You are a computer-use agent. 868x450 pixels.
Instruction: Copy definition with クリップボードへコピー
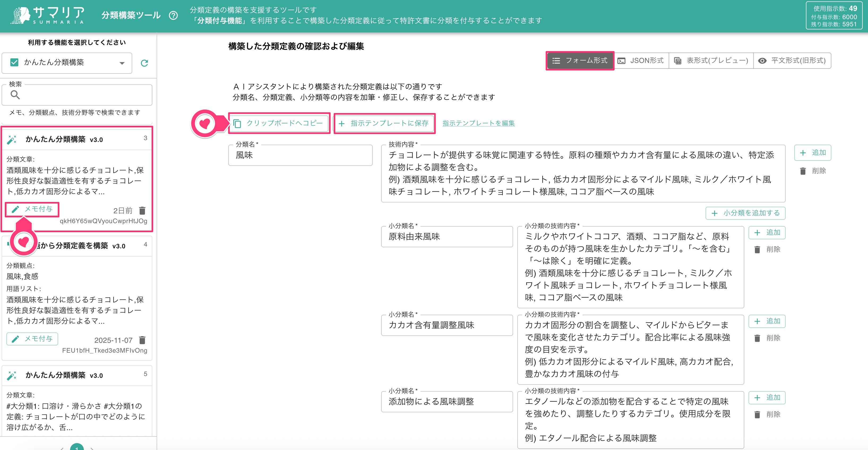pyautogui.click(x=279, y=123)
